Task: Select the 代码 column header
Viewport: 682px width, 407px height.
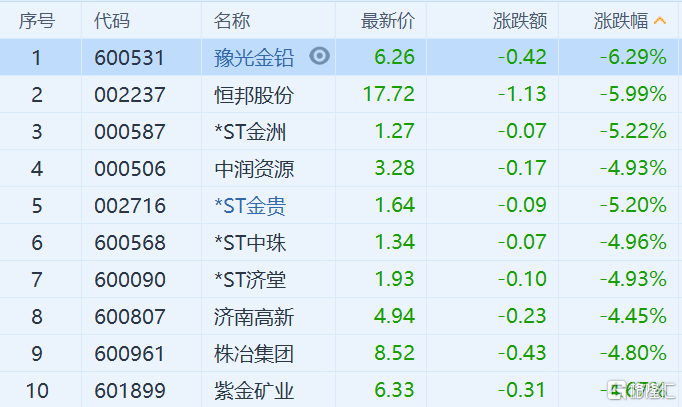Action: tap(112, 20)
